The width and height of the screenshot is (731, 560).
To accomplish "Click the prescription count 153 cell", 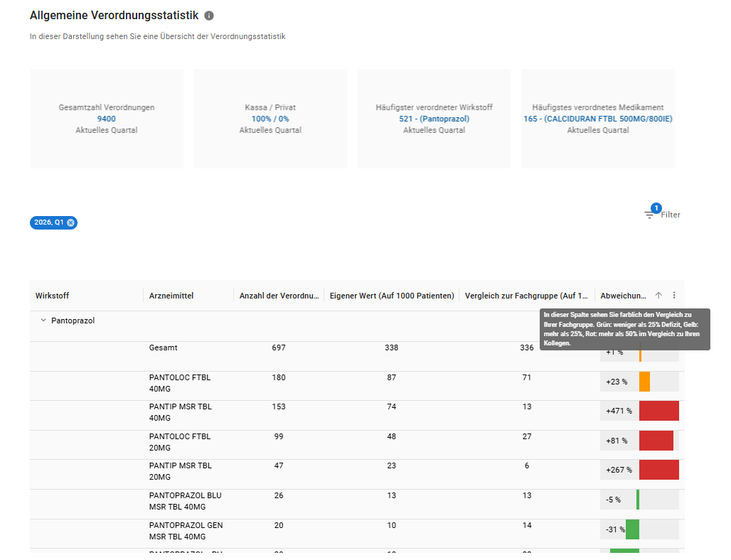I will (x=279, y=406).
